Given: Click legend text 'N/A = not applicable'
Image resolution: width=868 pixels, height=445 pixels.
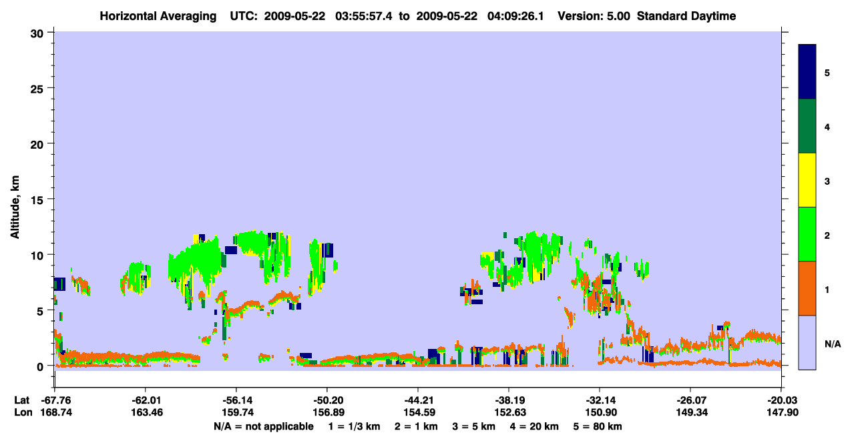Looking at the screenshot, I should [264, 426].
